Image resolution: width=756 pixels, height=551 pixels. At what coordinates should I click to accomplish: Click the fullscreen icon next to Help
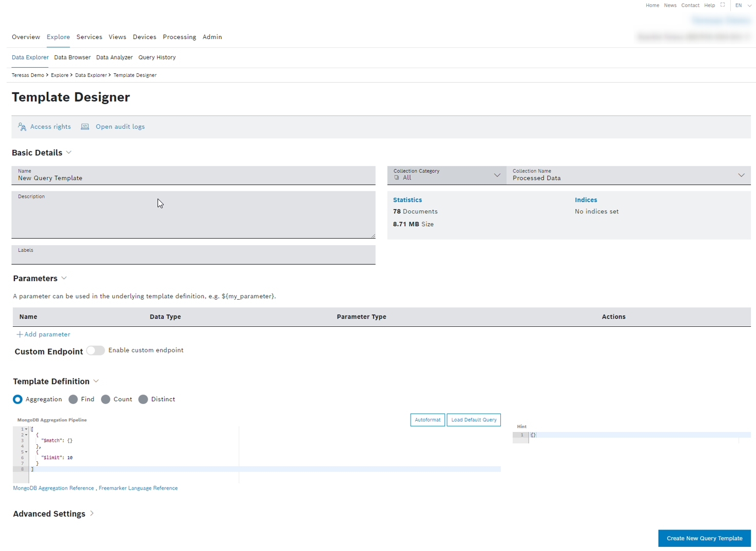click(x=723, y=5)
